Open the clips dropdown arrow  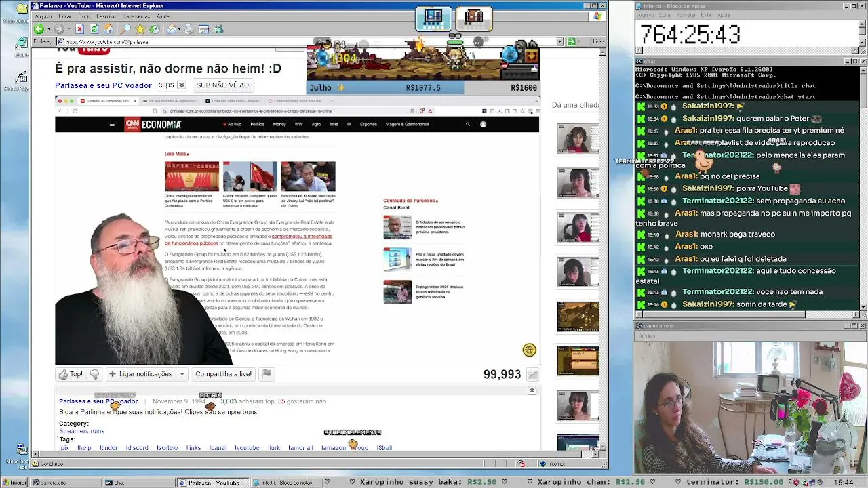click(182, 85)
